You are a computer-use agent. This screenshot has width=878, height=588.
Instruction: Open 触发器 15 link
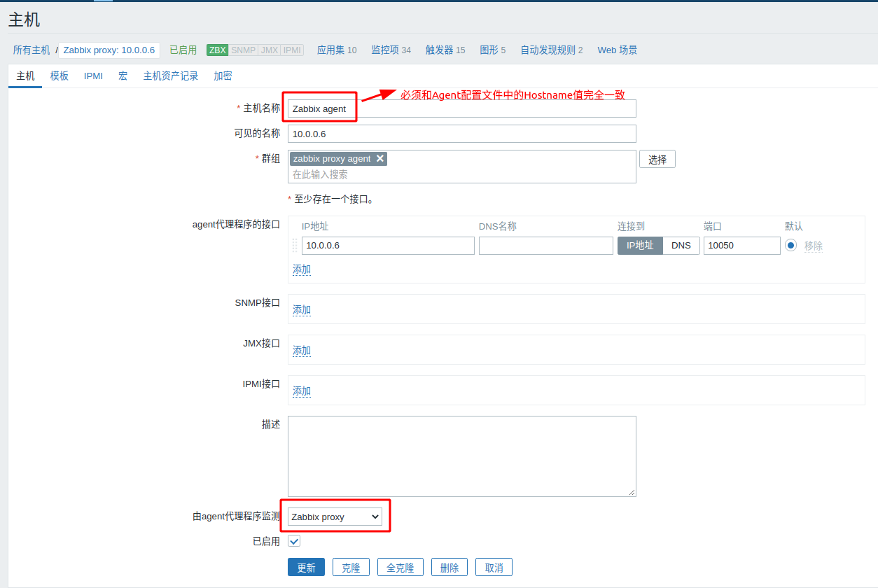pos(445,50)
